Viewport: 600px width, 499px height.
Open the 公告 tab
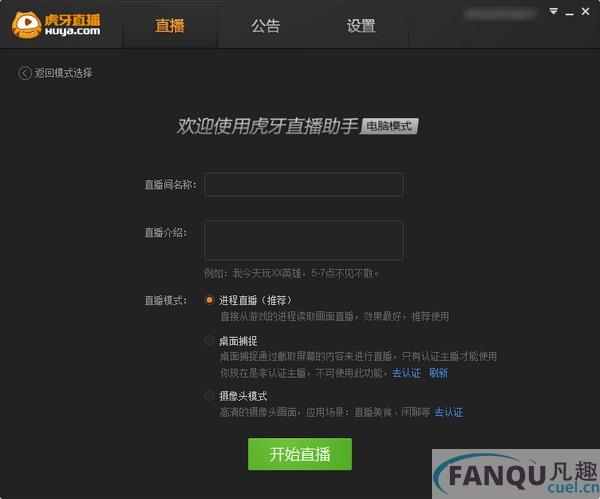pos(266,26)
